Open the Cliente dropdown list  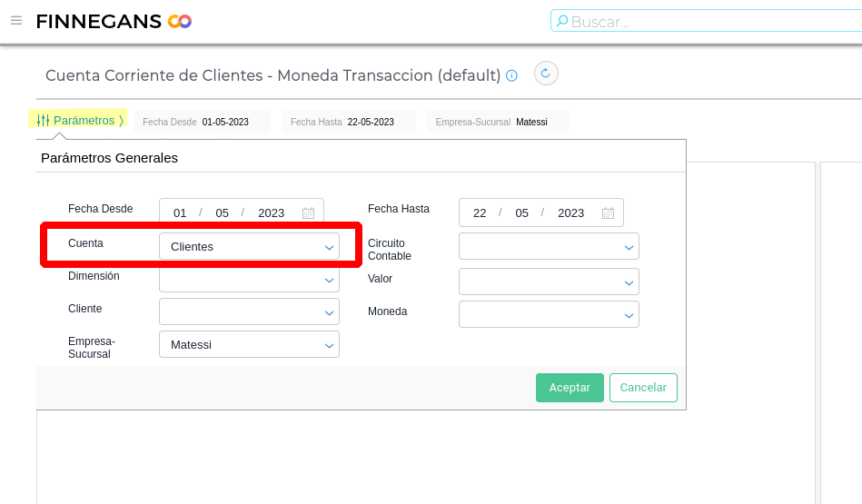point(329,313)
